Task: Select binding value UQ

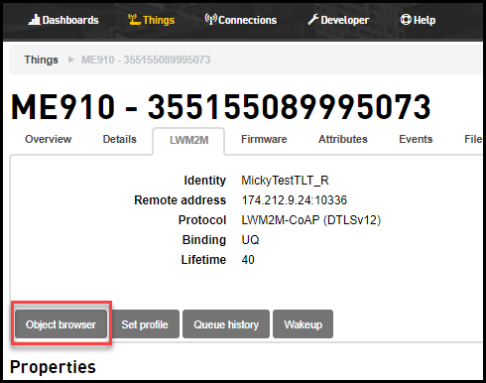Action: pos(250,240)
